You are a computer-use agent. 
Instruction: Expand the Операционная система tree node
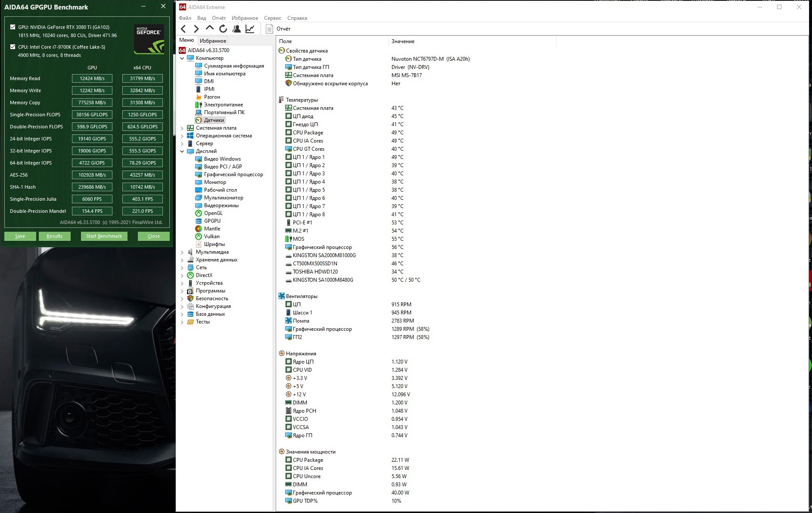pos(182,136)
